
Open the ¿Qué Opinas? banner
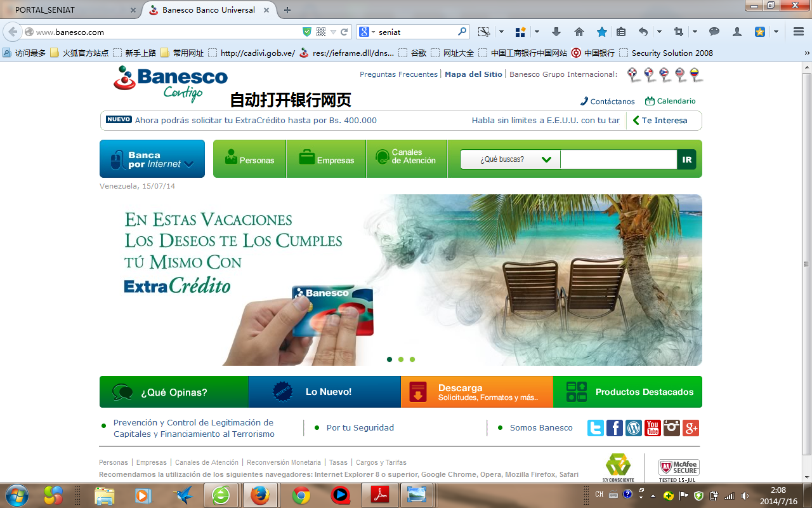coord(174,392)
